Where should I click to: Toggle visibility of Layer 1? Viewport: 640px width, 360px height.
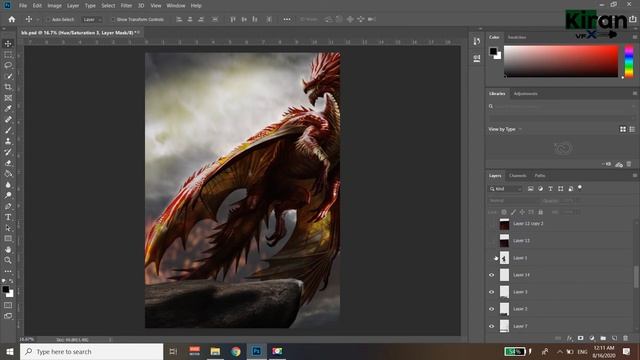point(491,258)
